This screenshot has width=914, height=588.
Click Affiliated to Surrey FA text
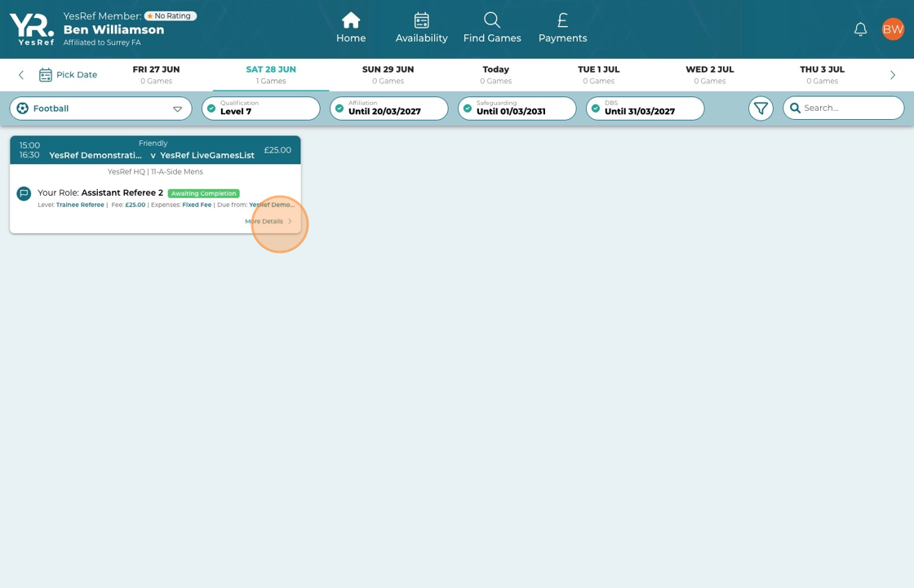[102, 42]
